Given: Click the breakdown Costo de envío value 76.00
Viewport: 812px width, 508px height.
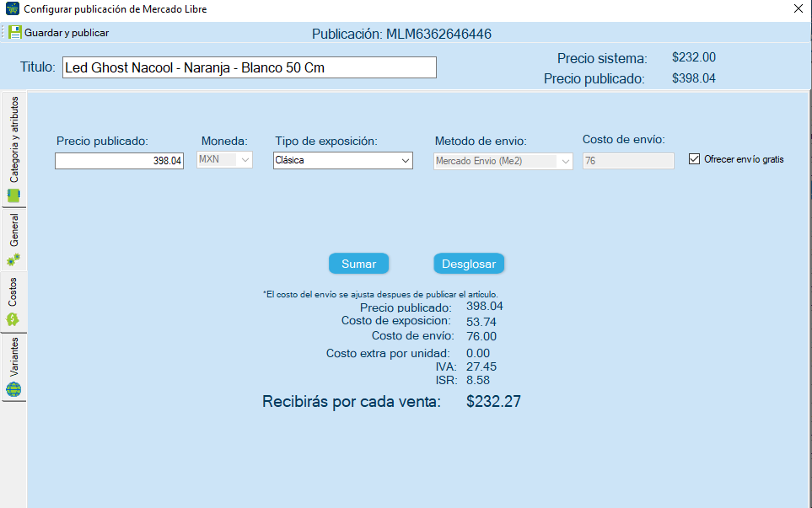Looking at the screenshot, I should tap(481, 336).
